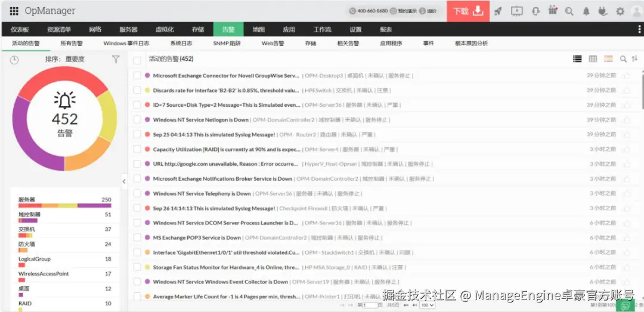Select all alarms with the header checkbox
The height and width of the screenshot is (312, 644).
[x=137, y=60]
